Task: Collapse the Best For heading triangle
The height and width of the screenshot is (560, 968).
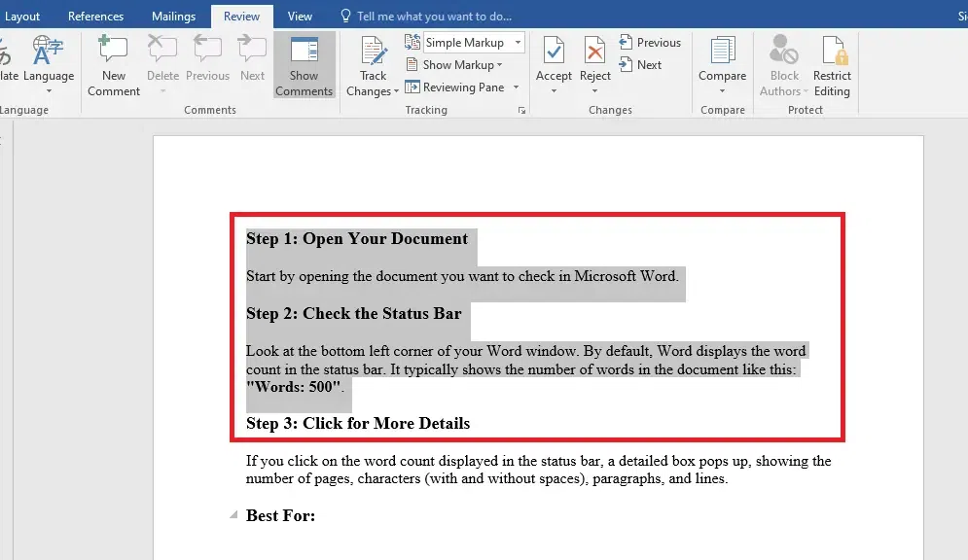Action: coord(233,515)
